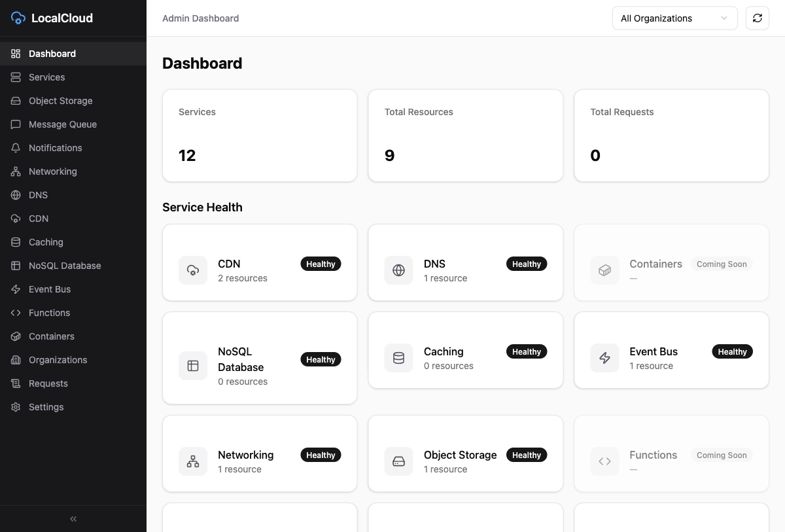The height and width of the screenshot is (532, 785).
Task: Open the Caching database icon on its card
Action: pos(398,358)
